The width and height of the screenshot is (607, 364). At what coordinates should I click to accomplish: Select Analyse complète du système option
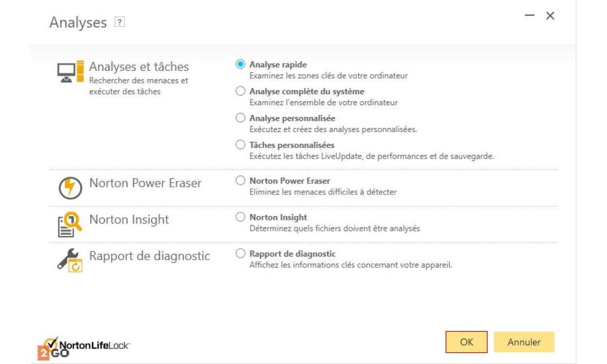click(x=240, y=91)
